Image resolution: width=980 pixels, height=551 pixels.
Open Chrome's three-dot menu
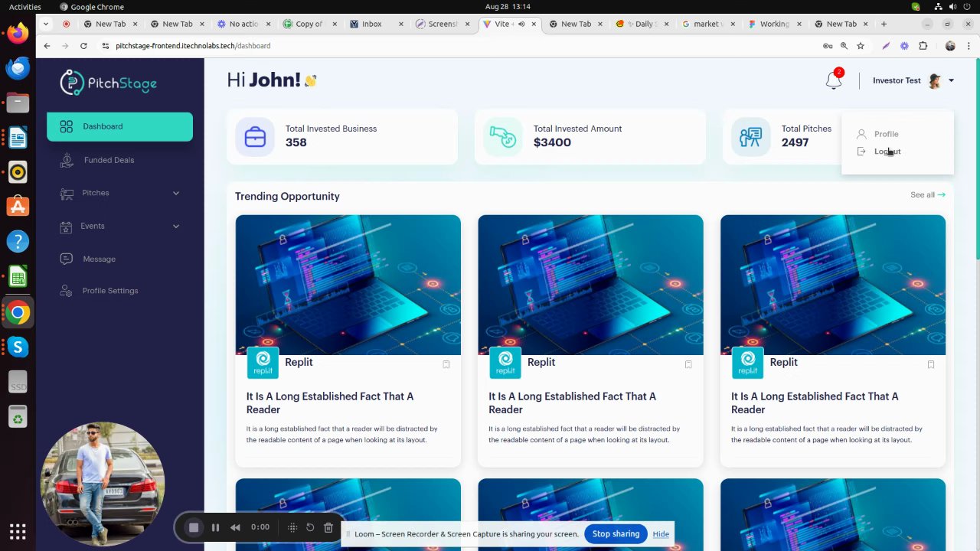coord(968,46)
